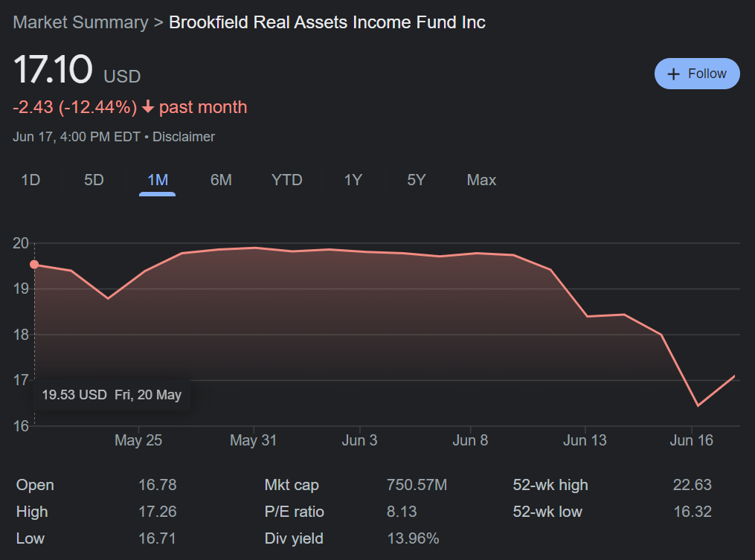Image resolution: width=755 pixels, height=560 pixels.
Task: Click the May 31 axis label
Action: tap(253, 440)
